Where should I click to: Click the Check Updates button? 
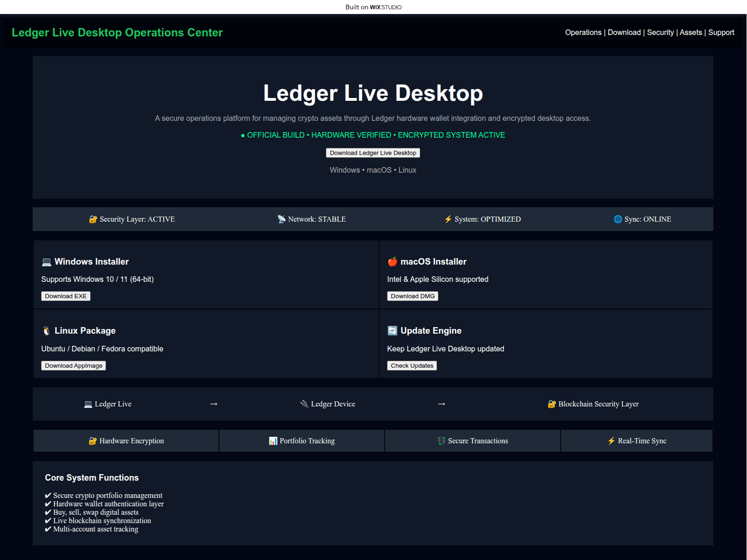click(x=412, y=366)
